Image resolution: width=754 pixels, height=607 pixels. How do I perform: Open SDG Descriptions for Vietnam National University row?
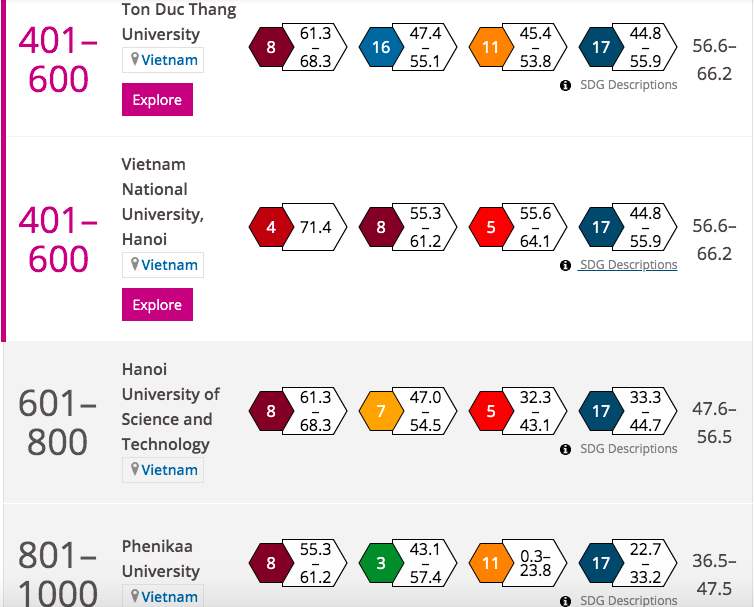628,265
